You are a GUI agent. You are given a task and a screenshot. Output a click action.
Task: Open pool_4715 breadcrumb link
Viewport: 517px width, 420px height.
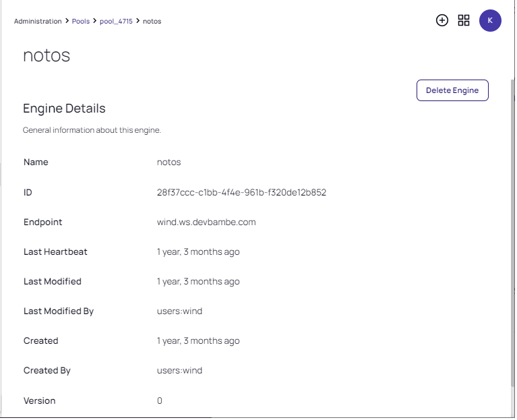[116, 22]
